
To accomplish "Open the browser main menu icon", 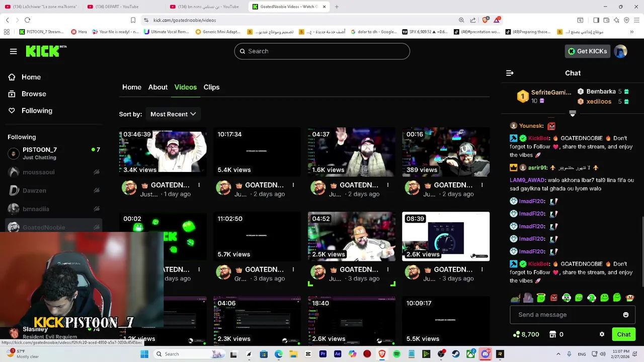I will click(x=636, y=20).
